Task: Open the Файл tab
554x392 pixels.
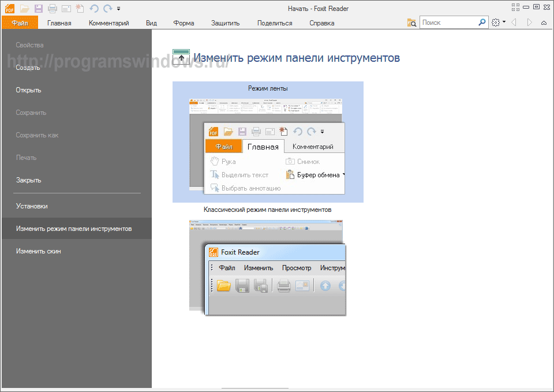Action: [x=20, y=23]
